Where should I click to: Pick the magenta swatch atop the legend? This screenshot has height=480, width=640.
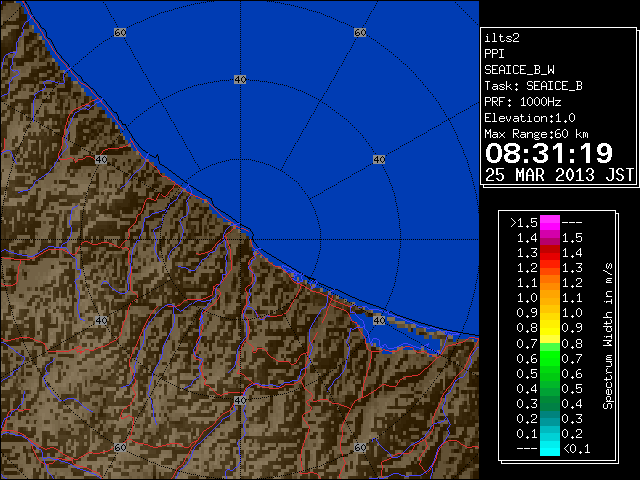[x=550, y=223]
